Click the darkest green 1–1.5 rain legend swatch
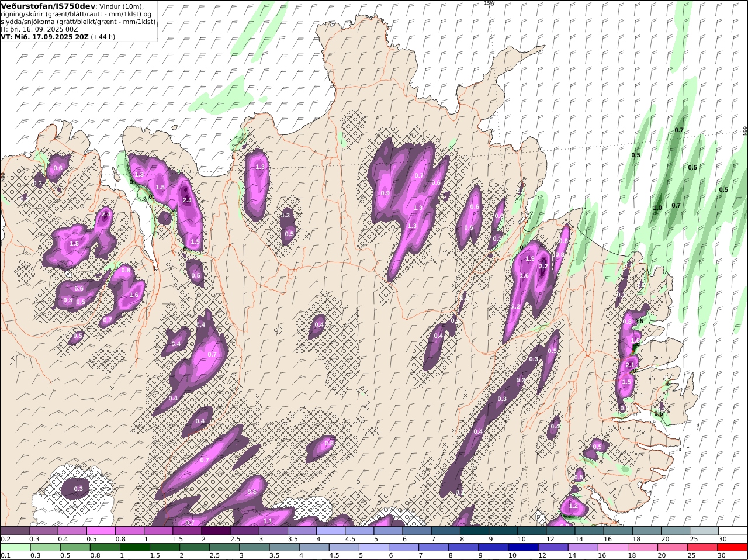The height and width of the screenshot is (560, 748). [135, 547]
